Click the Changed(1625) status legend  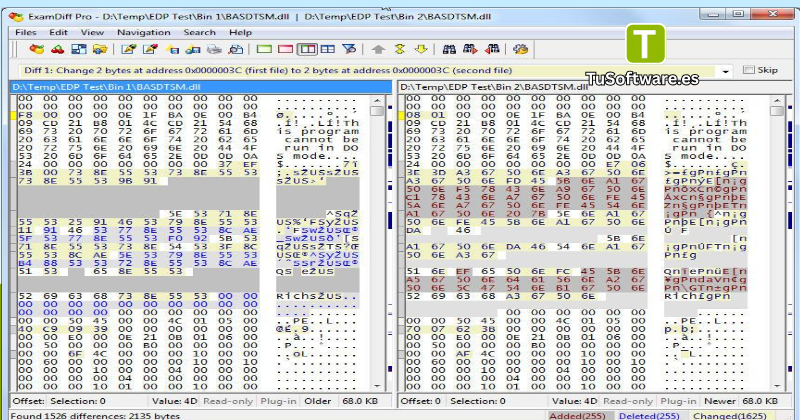pos(730,416)
